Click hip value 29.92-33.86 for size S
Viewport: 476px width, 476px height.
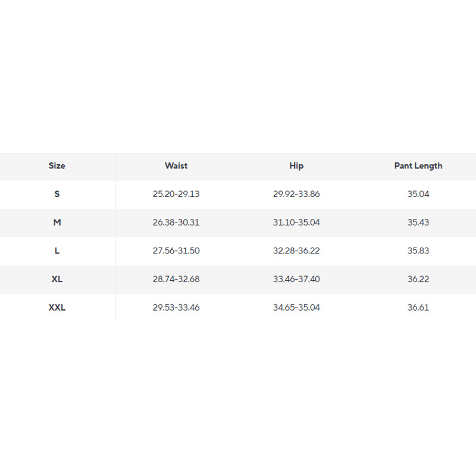point(296,194)
